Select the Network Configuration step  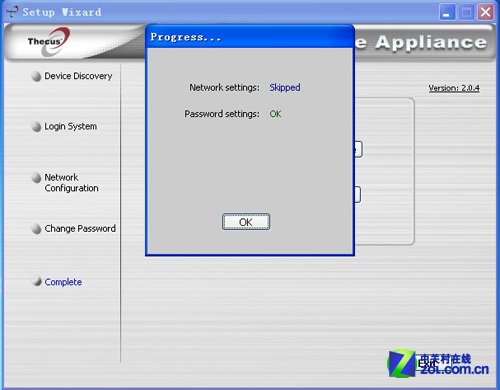pyautogui.click(x=71, y=183)
